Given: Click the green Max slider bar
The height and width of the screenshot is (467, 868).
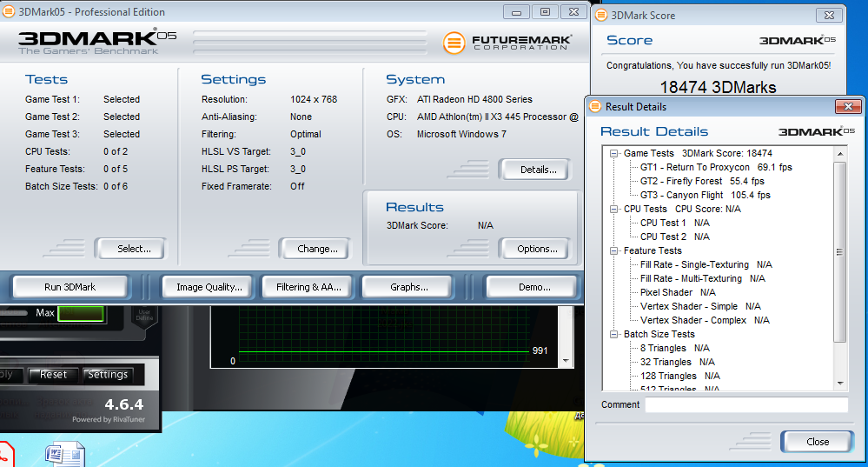Looking at the screenshot, I should [81, 314].
